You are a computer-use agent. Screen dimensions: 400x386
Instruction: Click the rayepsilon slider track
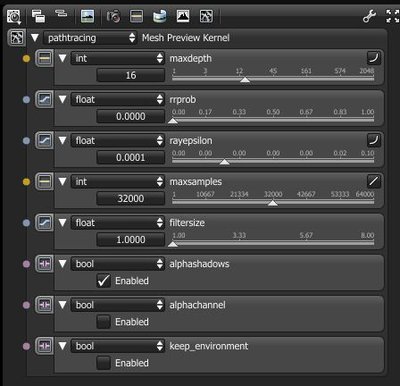pyautogui.click(x=273, y=162)
